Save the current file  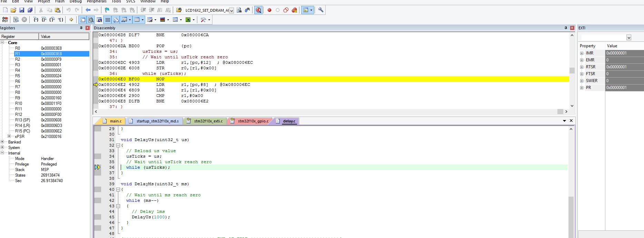pos(21,10)
